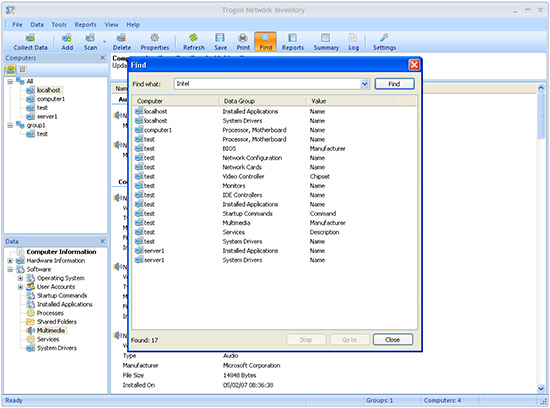Select the test BIOS result row
The width and height of the screenshot is (550, 408).
[275, 149]
